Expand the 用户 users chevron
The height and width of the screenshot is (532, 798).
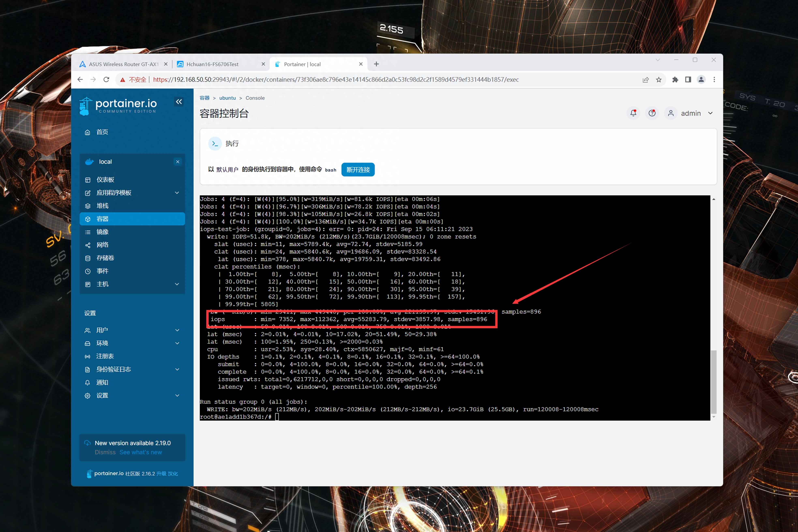point(177,330)
